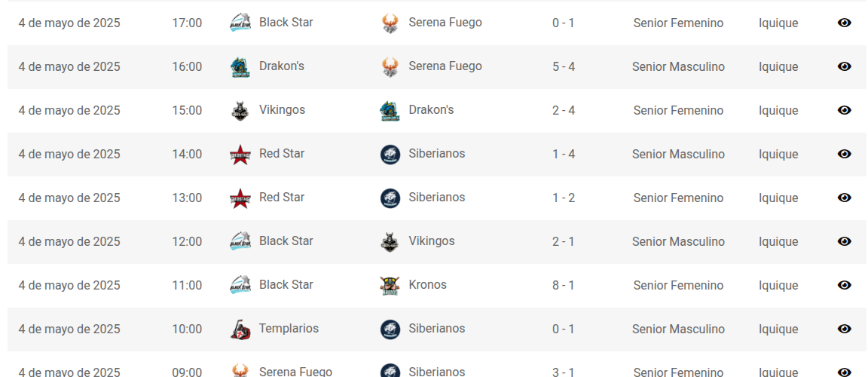
Task: View details of the 16:00 Drakon's match
Action: (x=844, y=66)
